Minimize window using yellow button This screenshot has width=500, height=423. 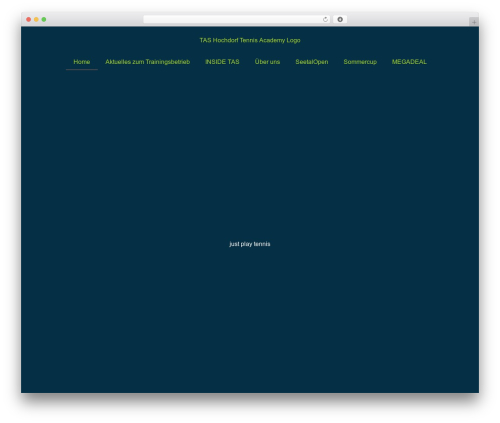click(x=36, y=19)
